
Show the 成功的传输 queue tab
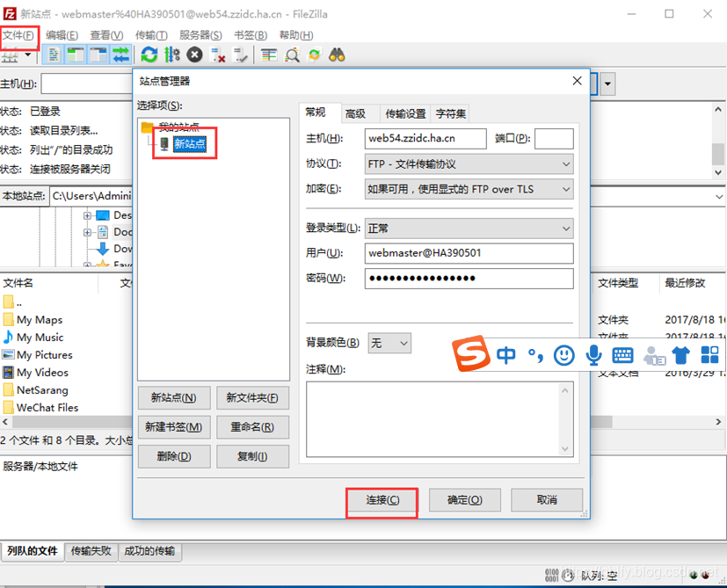pos(149,551)
